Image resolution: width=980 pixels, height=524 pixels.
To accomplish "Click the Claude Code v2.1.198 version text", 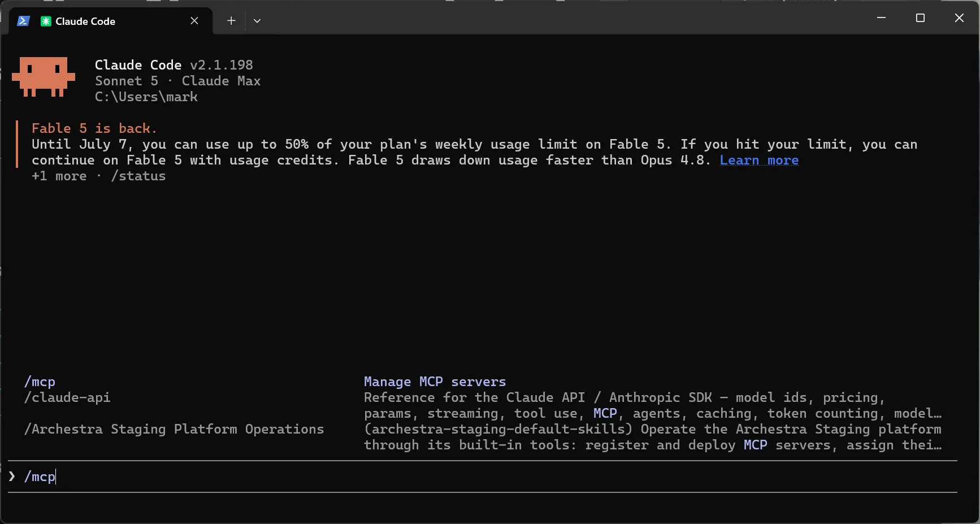I will (174, 65).
